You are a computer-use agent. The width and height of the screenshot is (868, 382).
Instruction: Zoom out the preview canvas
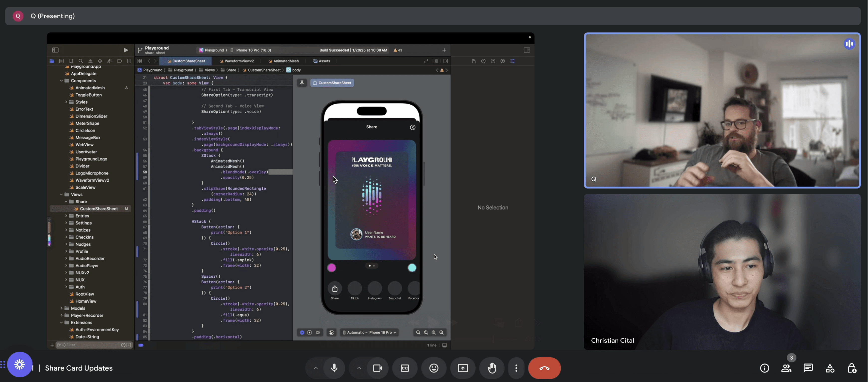418,332
